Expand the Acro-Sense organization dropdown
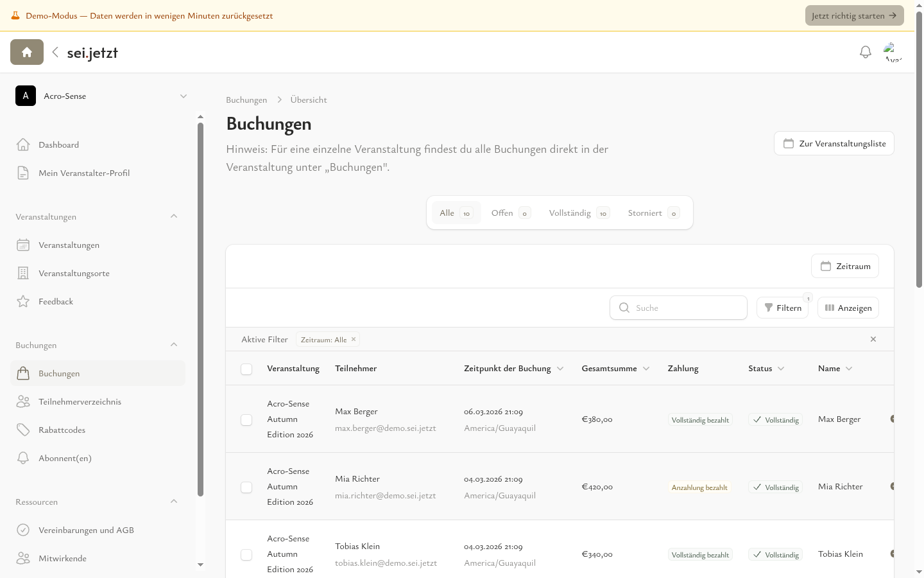Image resolution: width=924 pixels, height=578 pixels. [183, 96]
